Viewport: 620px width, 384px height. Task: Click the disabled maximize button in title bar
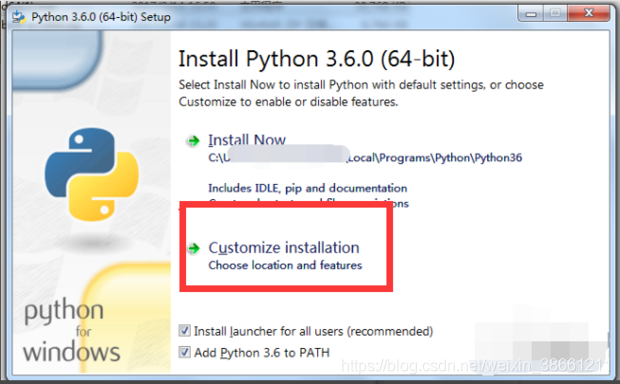(x=555, y=13)
